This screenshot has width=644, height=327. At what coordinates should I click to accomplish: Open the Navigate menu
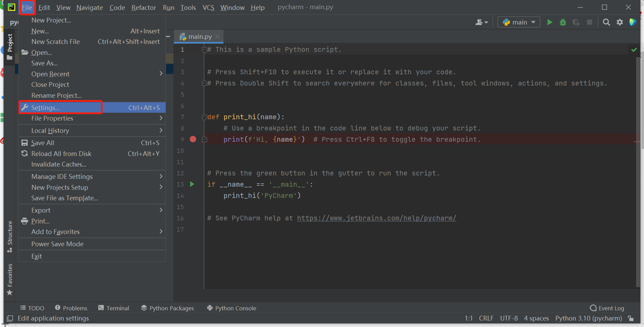[90, 7]
